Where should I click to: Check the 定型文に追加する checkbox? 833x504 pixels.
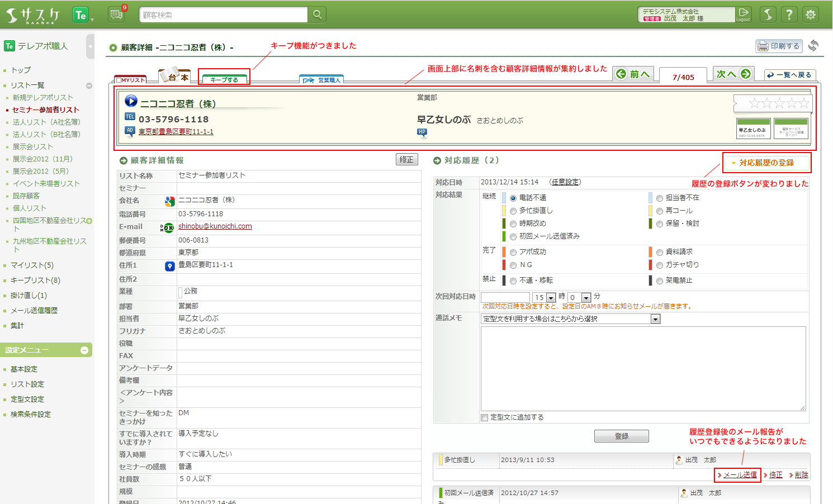pyautogui.click(x=485, y=417)
